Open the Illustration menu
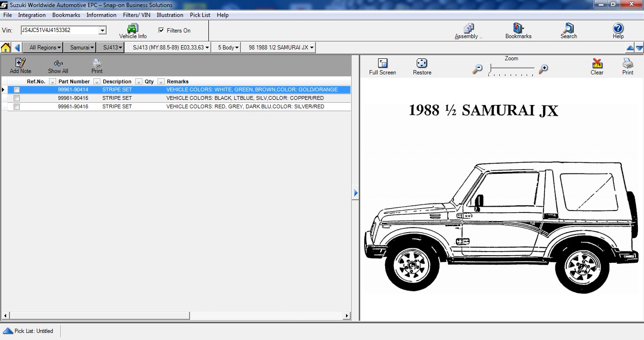644x340 pixels. [170, 15]
